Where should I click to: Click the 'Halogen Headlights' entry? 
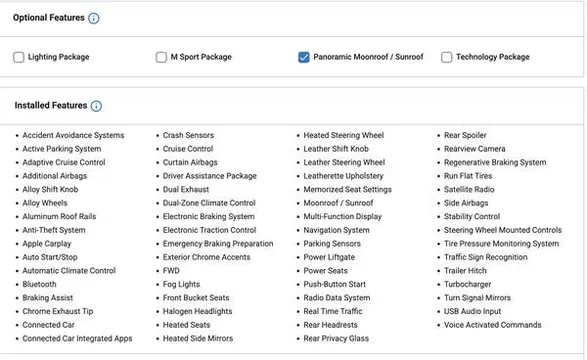(197, 311)
